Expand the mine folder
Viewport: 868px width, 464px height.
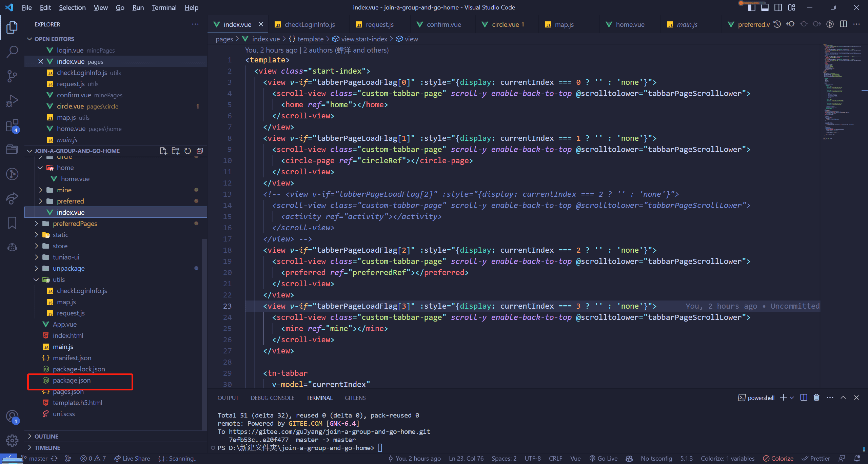pos(40,190)
